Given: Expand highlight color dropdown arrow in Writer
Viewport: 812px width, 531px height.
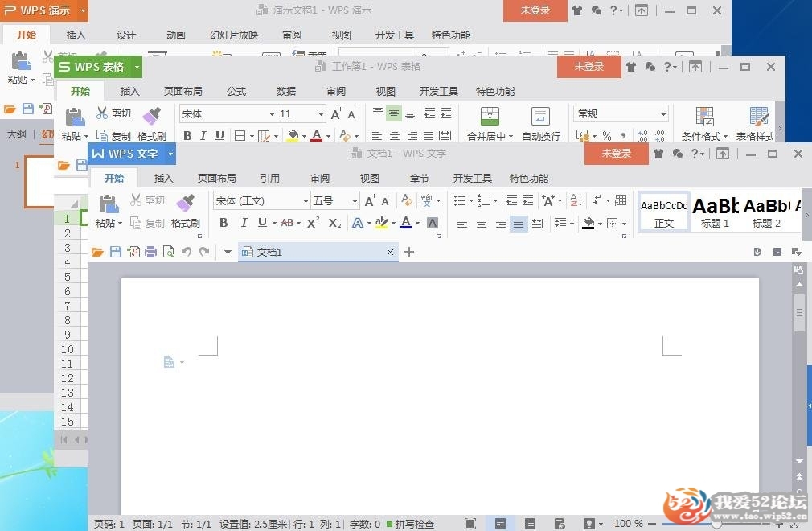Looking at the screenshot, I should (x=393, y=224).
